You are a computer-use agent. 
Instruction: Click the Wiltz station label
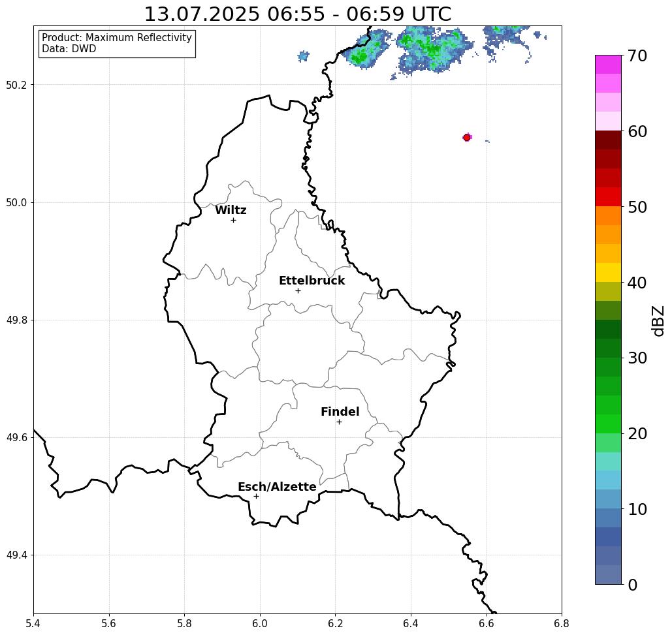pyautogui.click(x=231, y=210)
